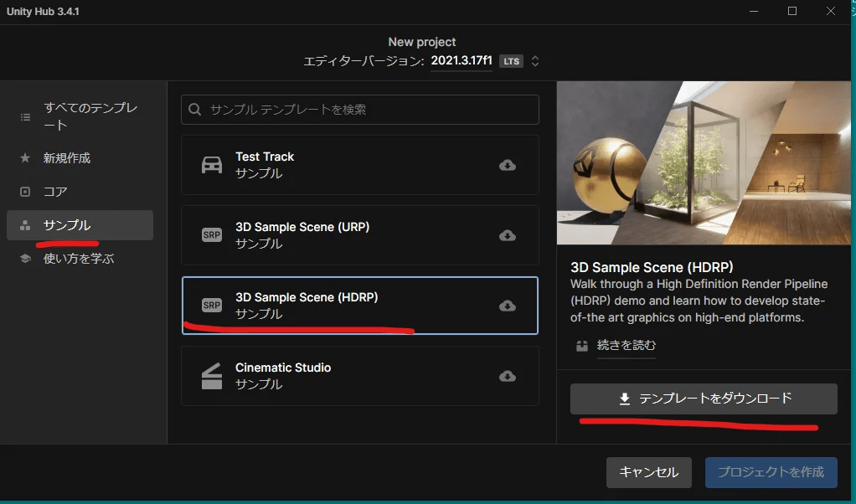Click the list icon beside すべてのテンプレート
The height and width of the screenshot is (504, 856).
point(25,116)
